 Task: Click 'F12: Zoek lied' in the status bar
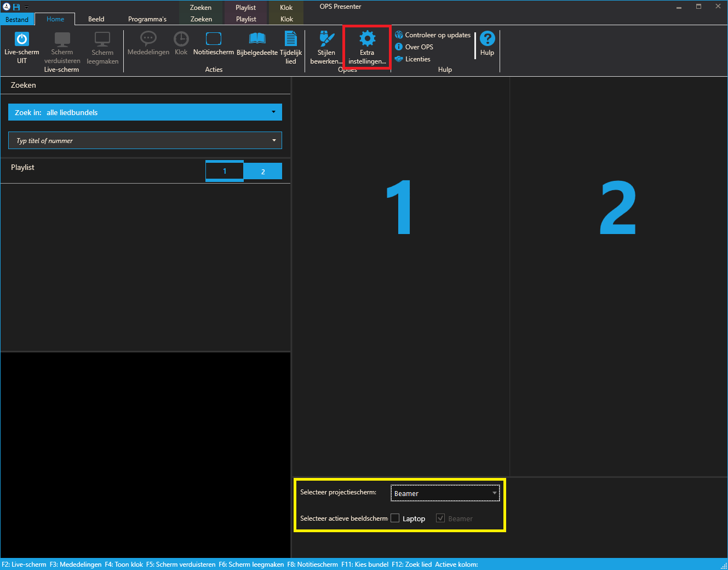(412, 565)
